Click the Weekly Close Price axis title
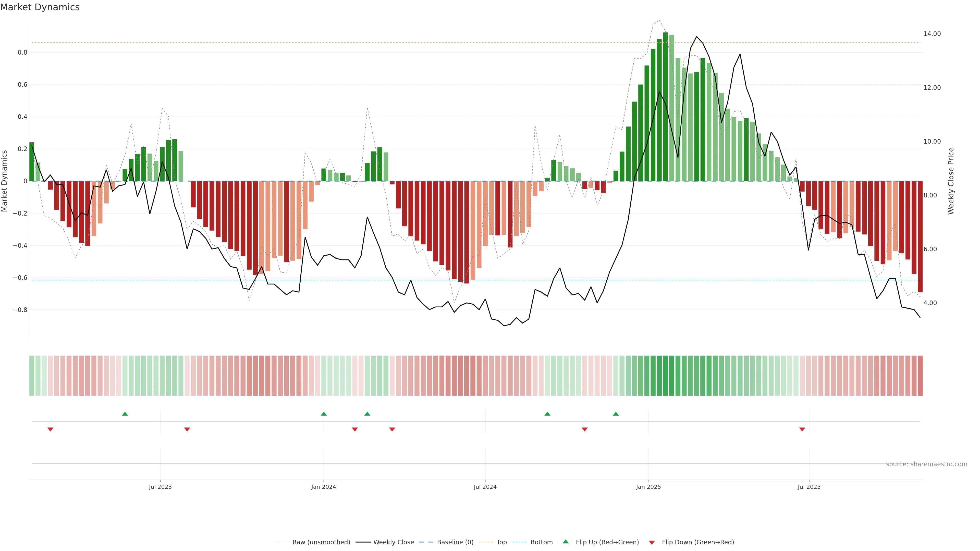The image size is (980, 551). [951, 181]
